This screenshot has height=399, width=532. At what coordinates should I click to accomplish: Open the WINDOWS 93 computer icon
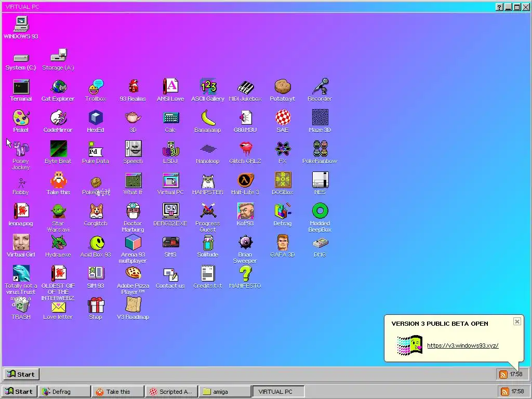point(21,28)
